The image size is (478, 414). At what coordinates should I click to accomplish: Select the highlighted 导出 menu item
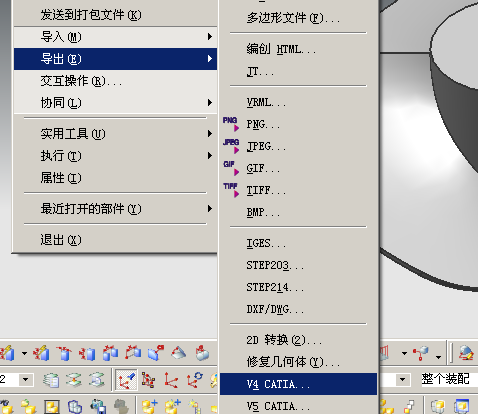pyautogui.click(x=115, y=59)
